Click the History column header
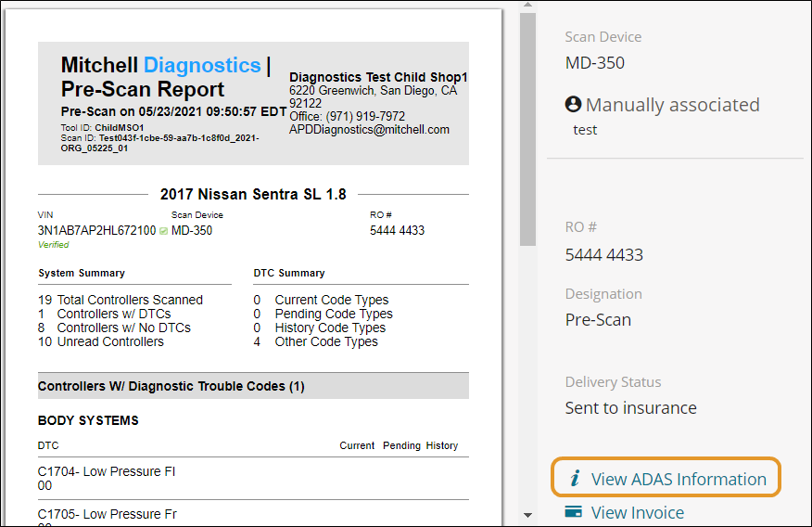The height and width of the screenshot is (527, 812). coord(442,445)
